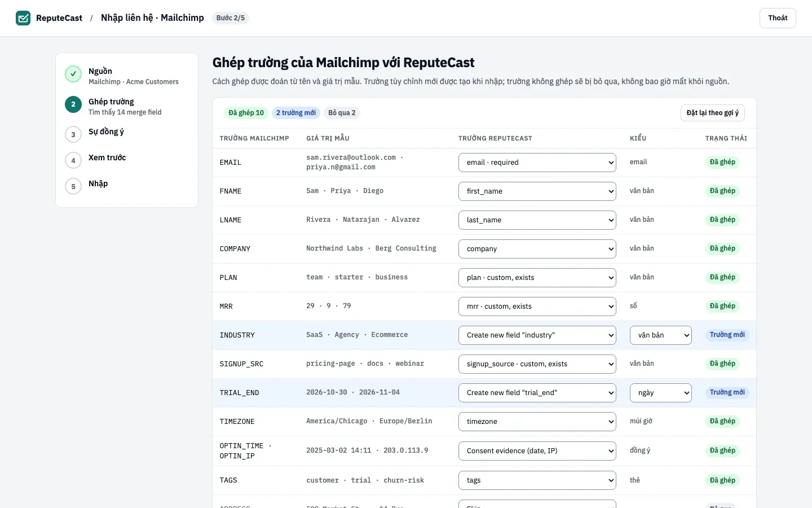Open SIGNUP_SRC signup_source dropdown
This screenshot has height=508, width=812.
point(537,364)
